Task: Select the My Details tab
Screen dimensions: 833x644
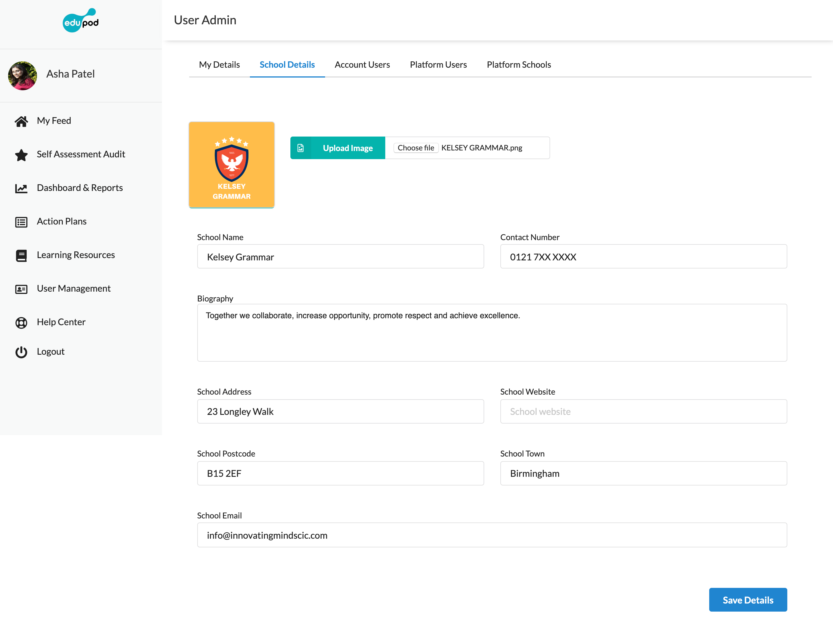Action: coord(219,64)
